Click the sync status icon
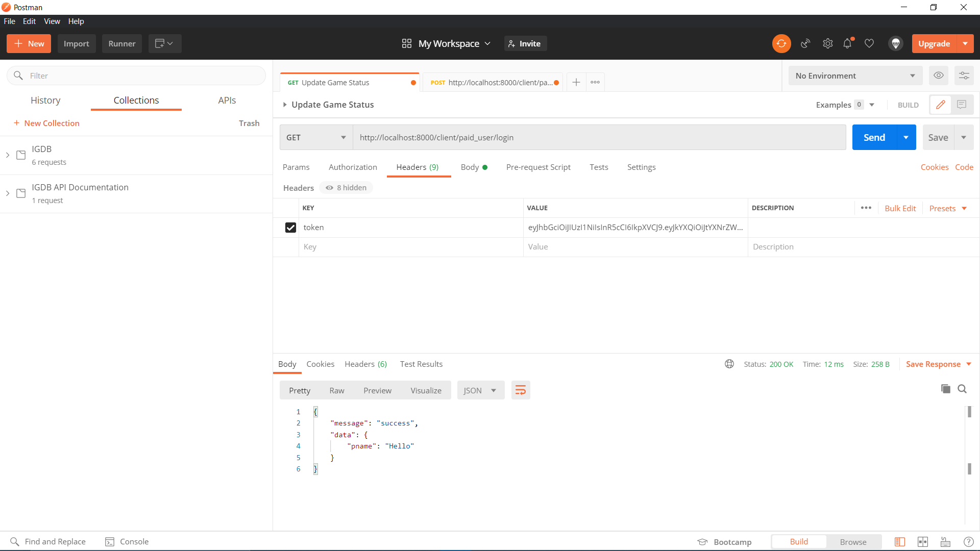Viewport: 980px width, 551px height. click(x=781, y=43)
